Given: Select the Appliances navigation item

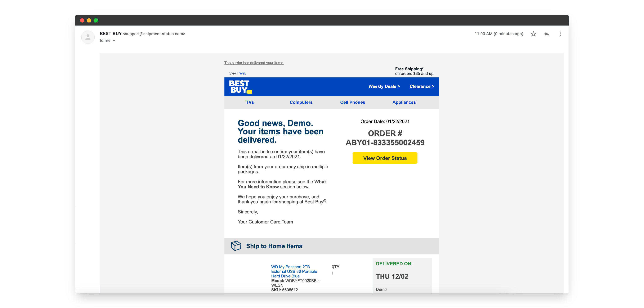Looking at the screenshot, I should pos(404,103).
